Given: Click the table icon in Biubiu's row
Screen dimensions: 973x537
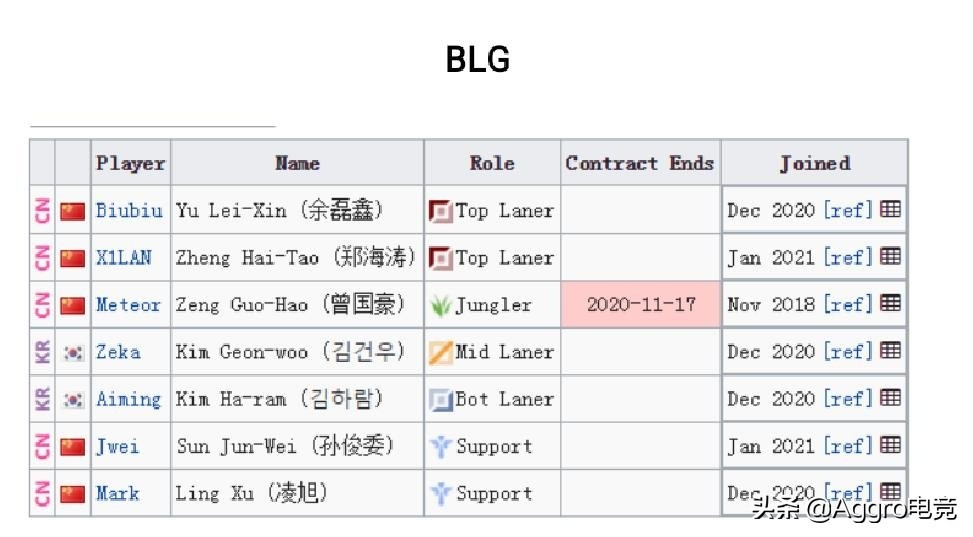Looking at the screenshot, I should 890,209.
